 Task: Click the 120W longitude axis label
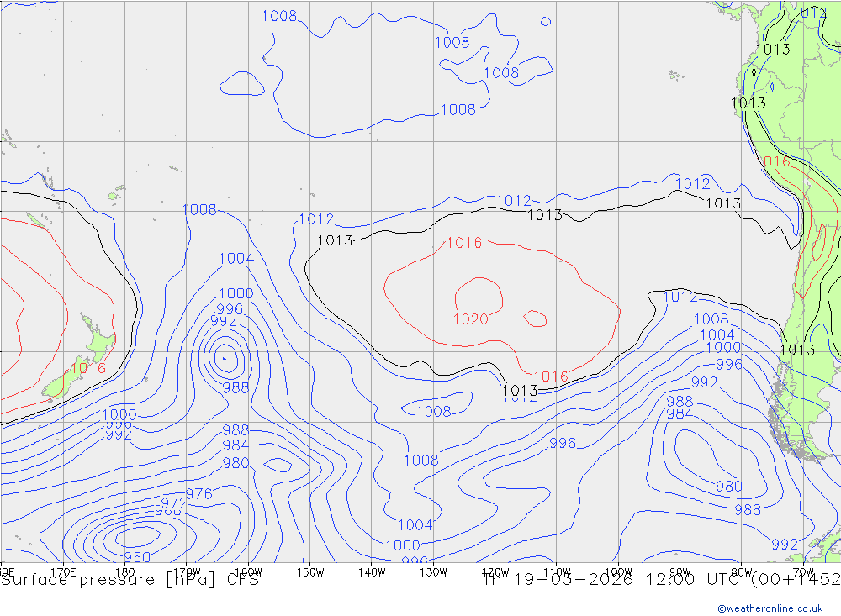tap(495, 572)
